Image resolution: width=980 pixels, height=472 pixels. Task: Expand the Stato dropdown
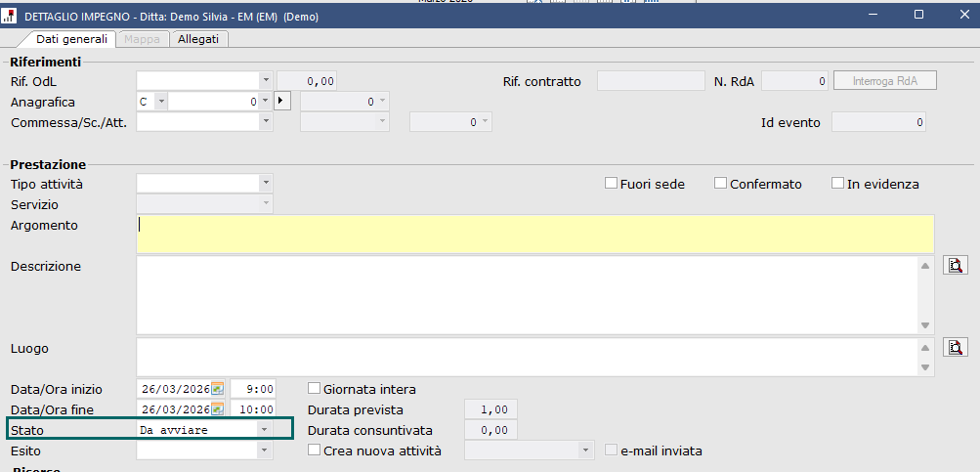264,430
